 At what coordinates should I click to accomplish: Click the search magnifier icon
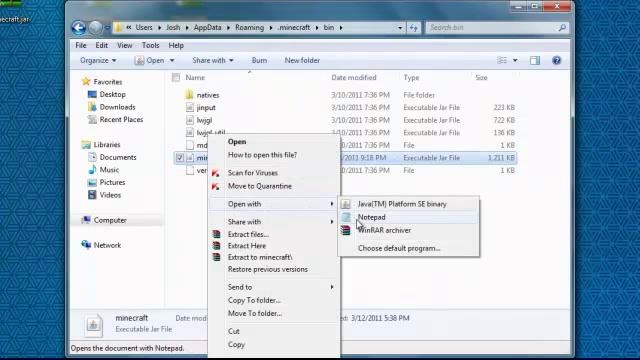tap(562, 28)
